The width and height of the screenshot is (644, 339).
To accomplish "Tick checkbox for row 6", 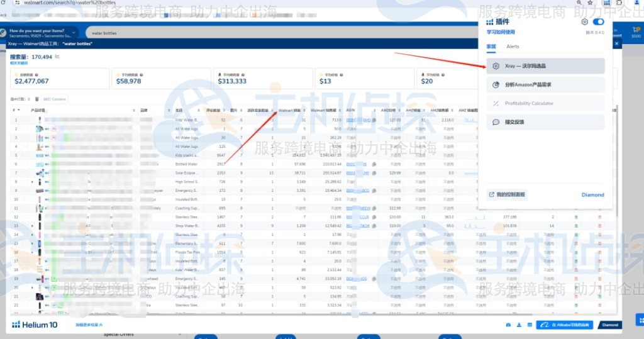I will tap(26, 164).
